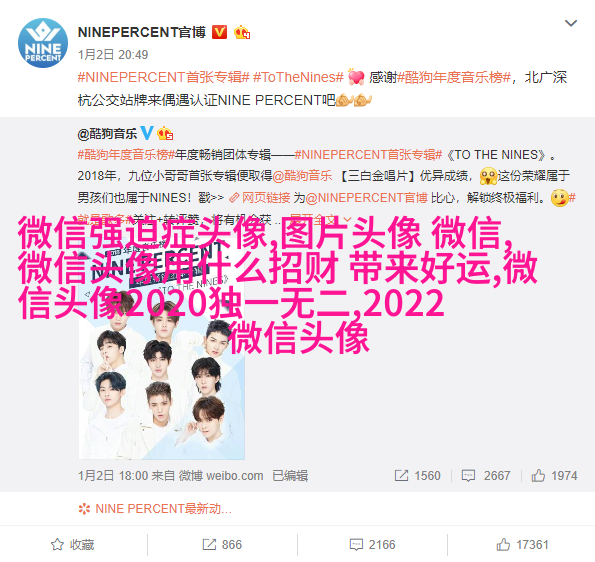Screen dimensions: 595x562
Task: Open the @NINEPERCENT官博 mention in repost
Action: (367, 198)
